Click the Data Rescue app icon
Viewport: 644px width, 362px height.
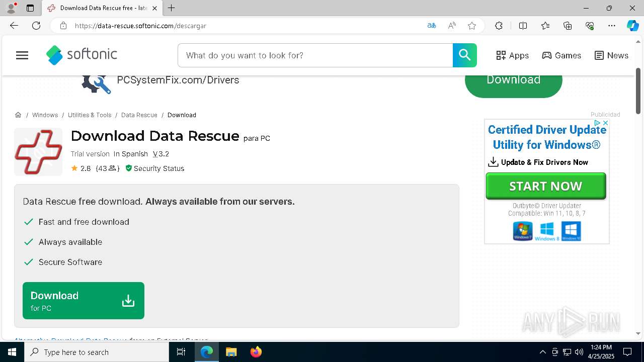(x=38, y=152)
